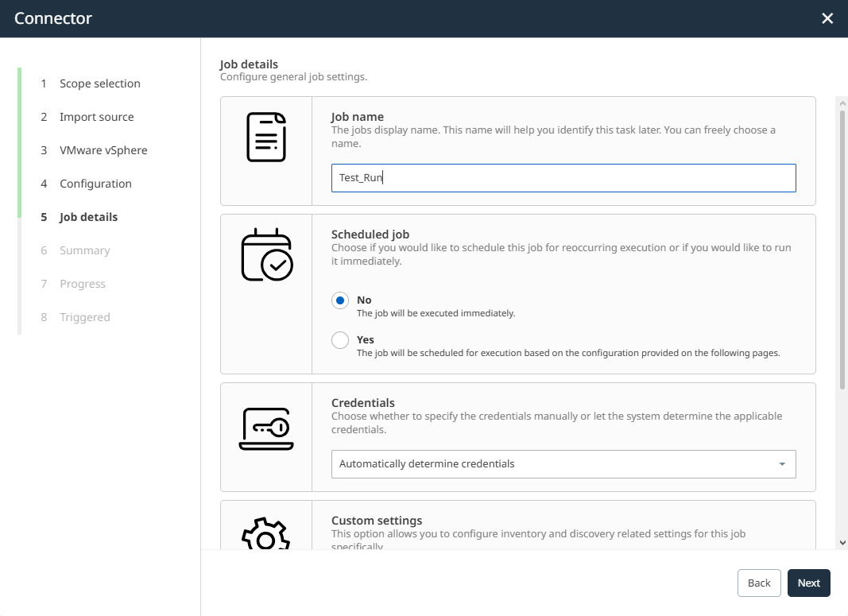
Task: Click the 'Credentials' heading text
Action: click(x=363, y=403)
